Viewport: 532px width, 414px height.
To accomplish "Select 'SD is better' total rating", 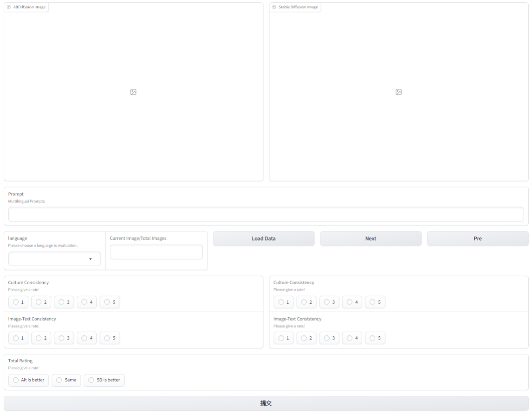I will (104, 380).
